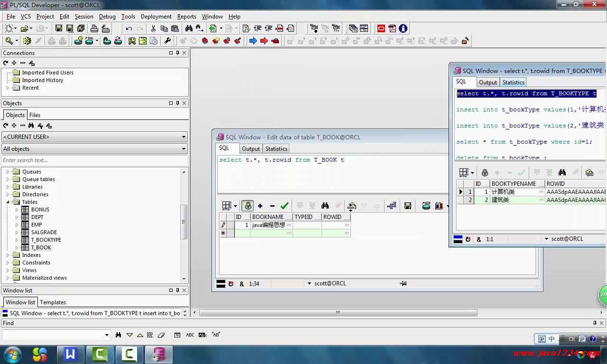Click the Preferences wrench icon
This screenshot has height=364, width=607.
[167, 41]
